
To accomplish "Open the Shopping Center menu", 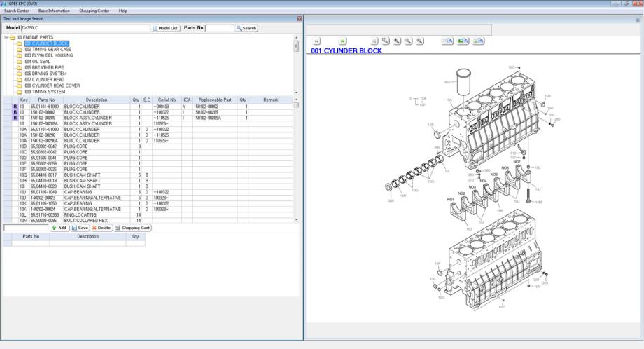I will click(94, 11).
